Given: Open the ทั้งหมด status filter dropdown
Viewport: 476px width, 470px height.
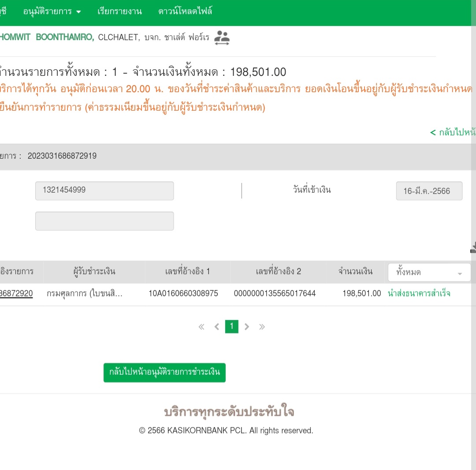Looking at the screenshot, I should point(429,272).
